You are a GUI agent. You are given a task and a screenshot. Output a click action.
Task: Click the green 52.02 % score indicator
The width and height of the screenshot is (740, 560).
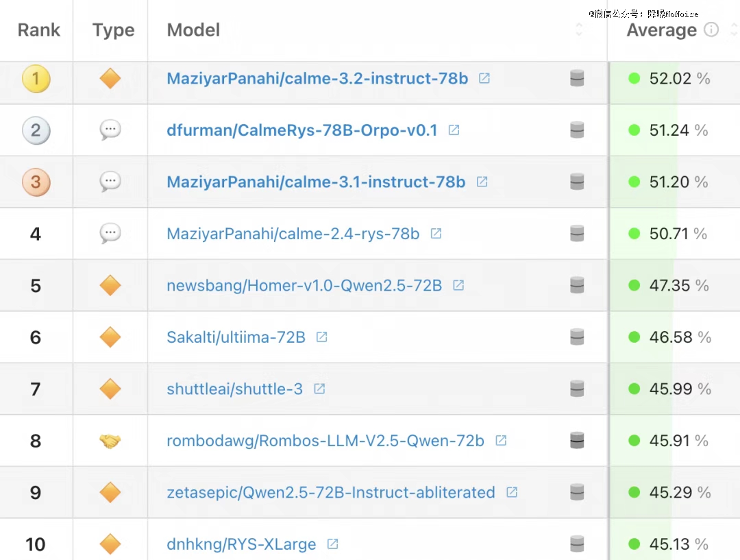pos(634,79)
